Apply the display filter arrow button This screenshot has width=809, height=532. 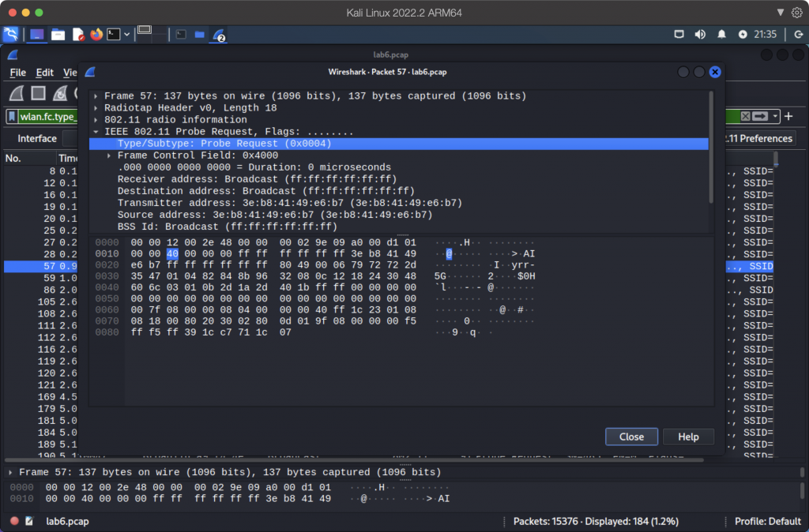point(760,117)
